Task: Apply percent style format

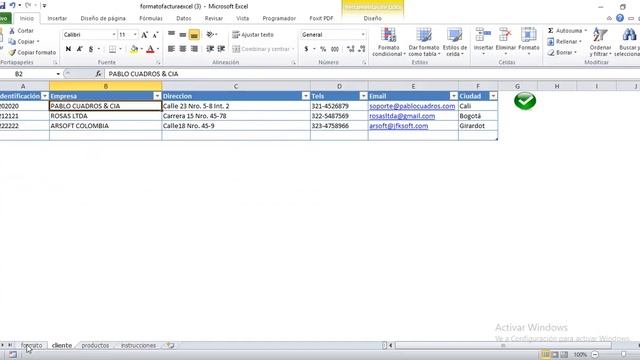Action: (x=323, y=49)
